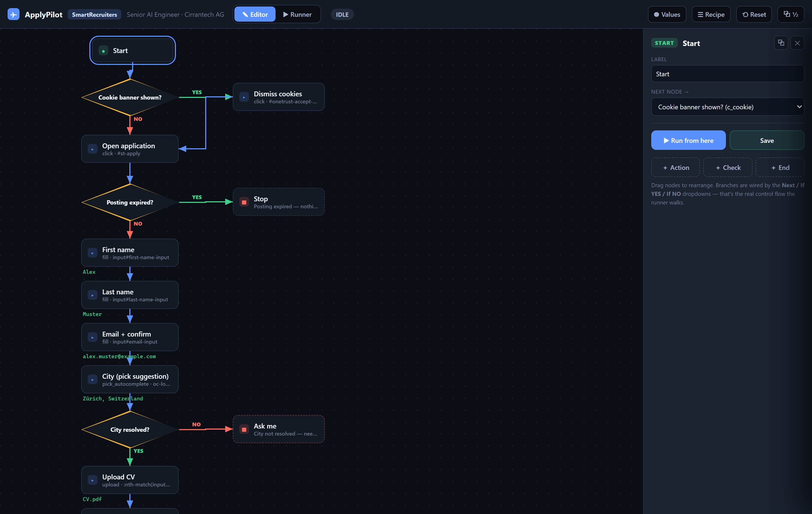This screenshot has width=812, height=514.
Task: Click the 'CV.pdf' value text
Action: click(x=92, y=499)
